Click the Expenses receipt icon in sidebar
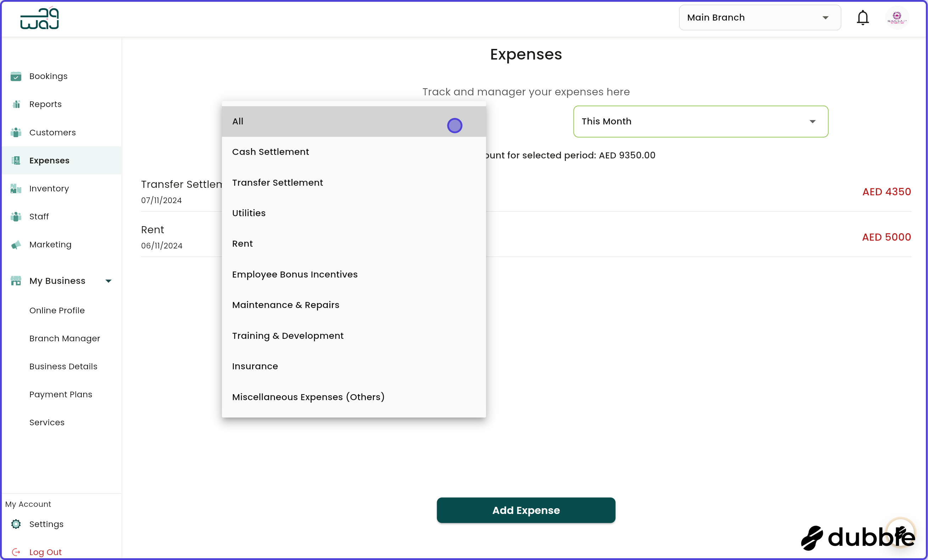Screen dimensions: 928x560 [x=16, y=160]
